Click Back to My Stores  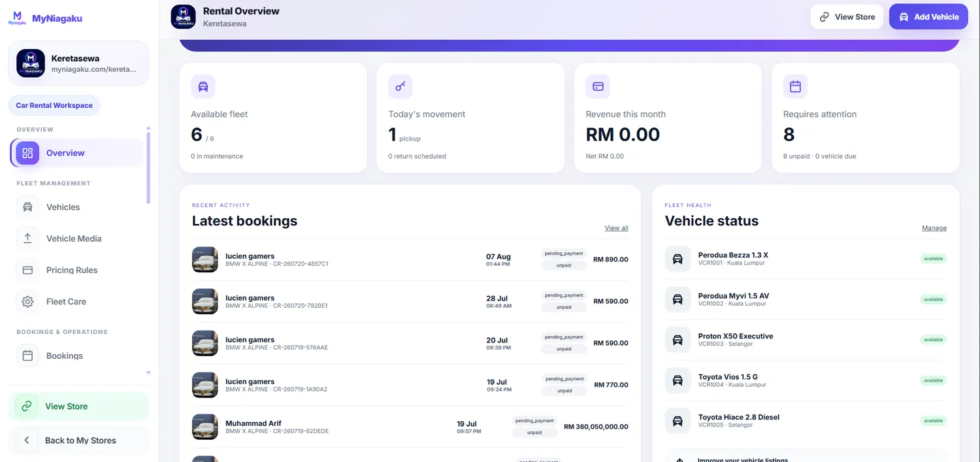point(78,440)
